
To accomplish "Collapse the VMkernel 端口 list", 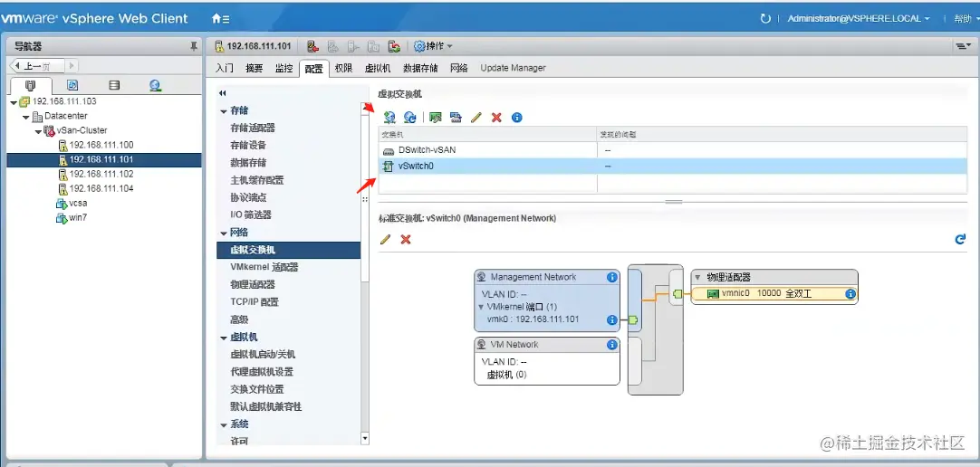I will pos(481,307).
